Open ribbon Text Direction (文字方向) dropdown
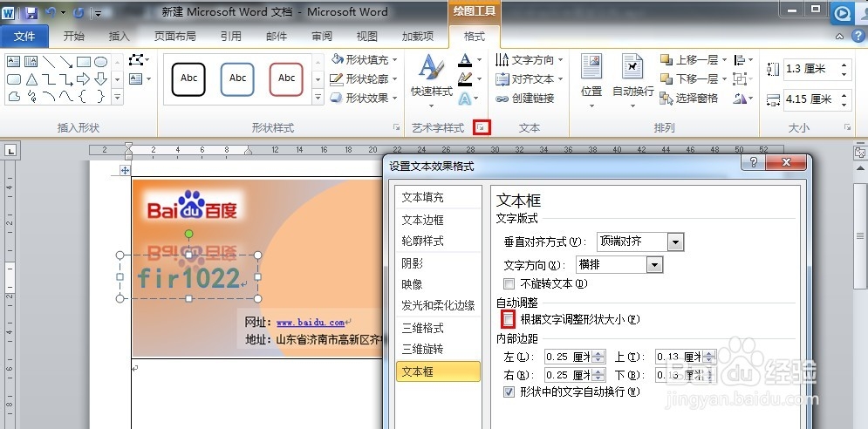The image size is (868, 429). coord(530,60)
